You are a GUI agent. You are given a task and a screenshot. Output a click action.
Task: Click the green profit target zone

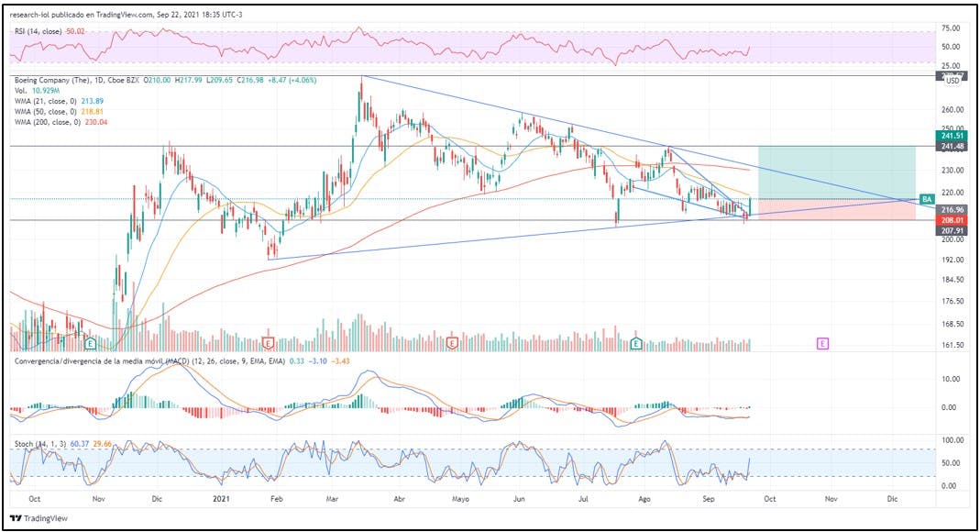[836, 172]
